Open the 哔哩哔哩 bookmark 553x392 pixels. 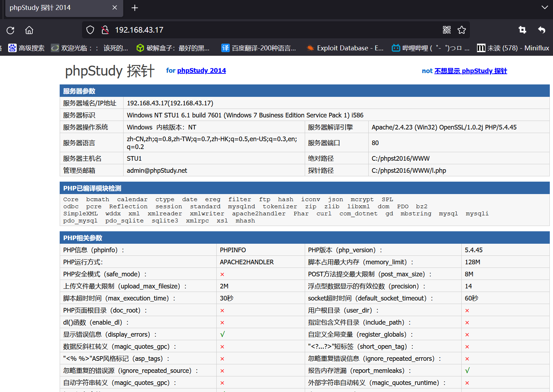430,48
